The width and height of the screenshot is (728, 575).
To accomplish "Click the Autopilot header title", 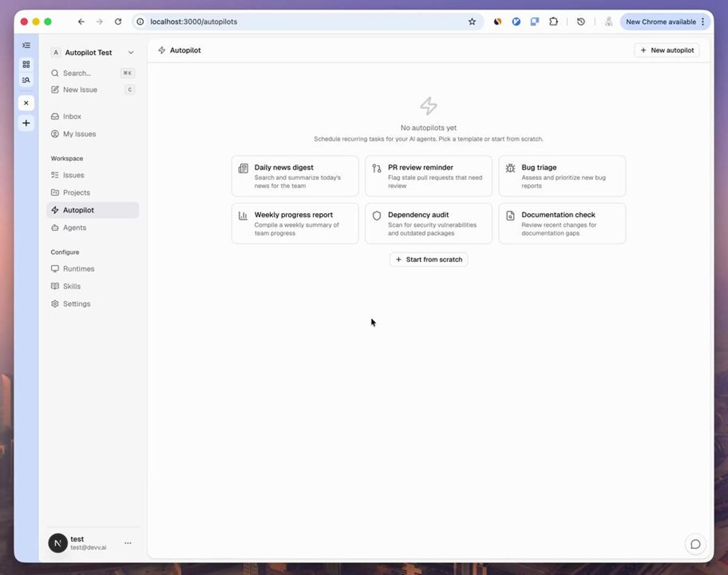I will coord(186,50).
